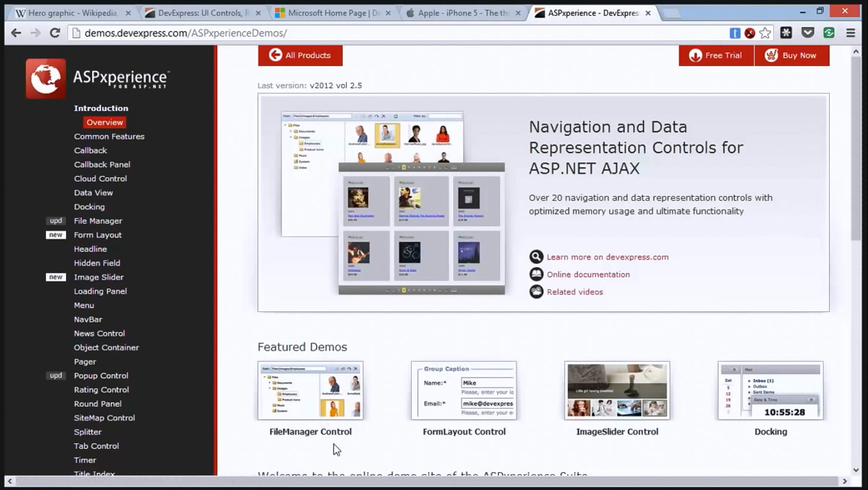Click the browser Back arrow
868x490 pixels.
[x=16, y=33]
